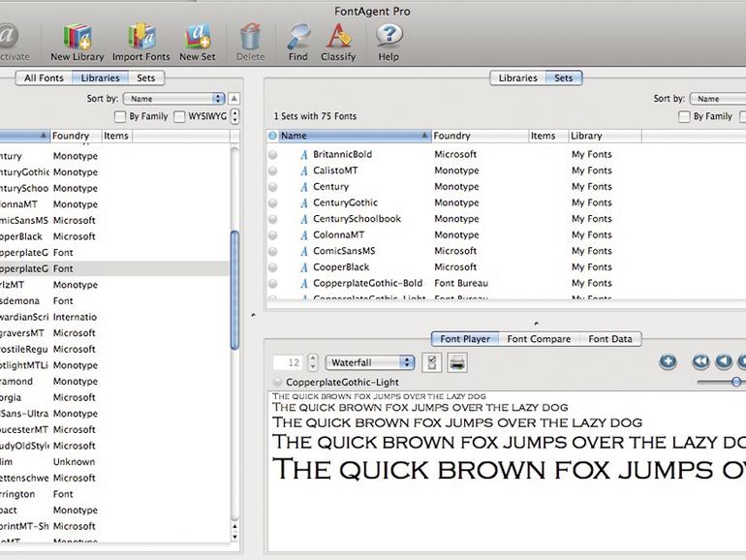Click the blue activation column header icon
746x560 pixels.
(272, 136)
